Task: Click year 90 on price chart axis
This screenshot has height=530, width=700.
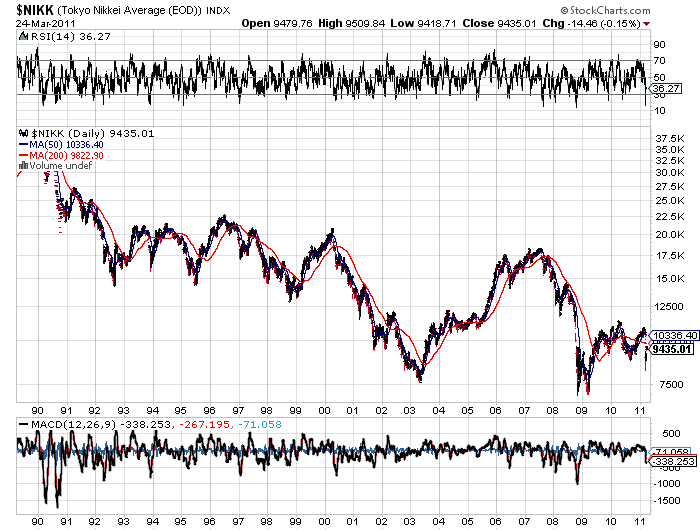Action: coord(38,410)
